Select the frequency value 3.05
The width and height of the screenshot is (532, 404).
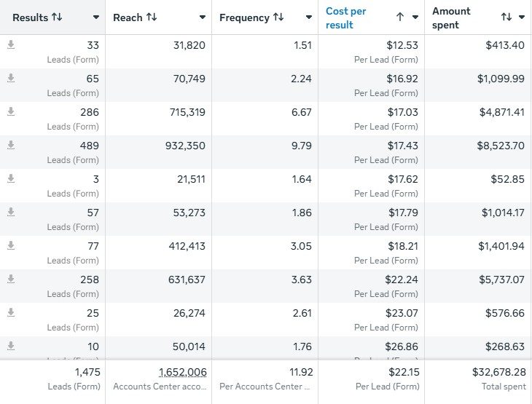point(301,246)
